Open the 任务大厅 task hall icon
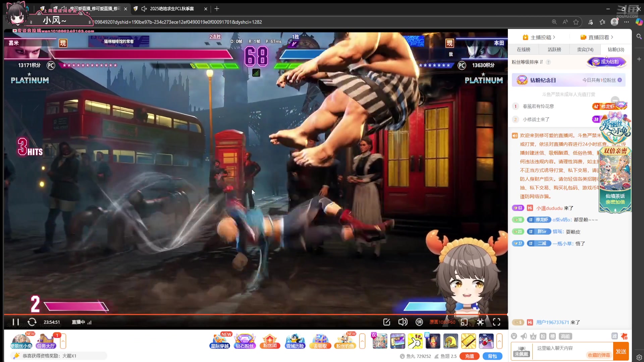The image size is (644, 362). point(46,341)
